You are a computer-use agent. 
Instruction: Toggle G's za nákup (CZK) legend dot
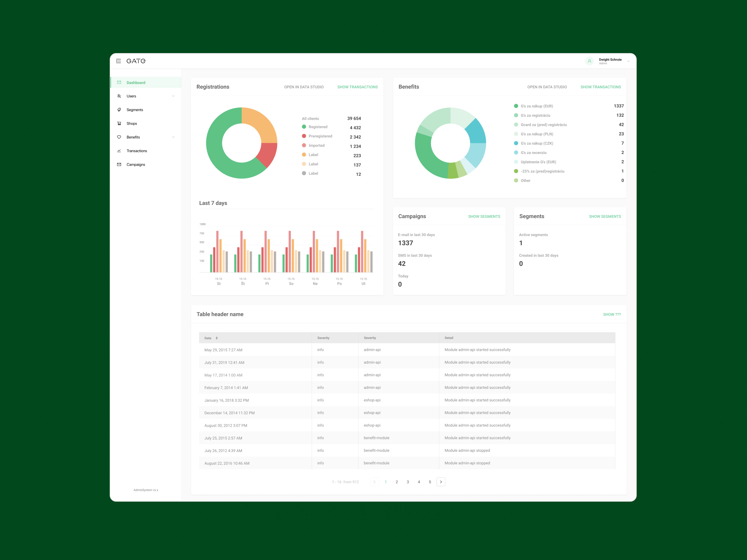516,143
